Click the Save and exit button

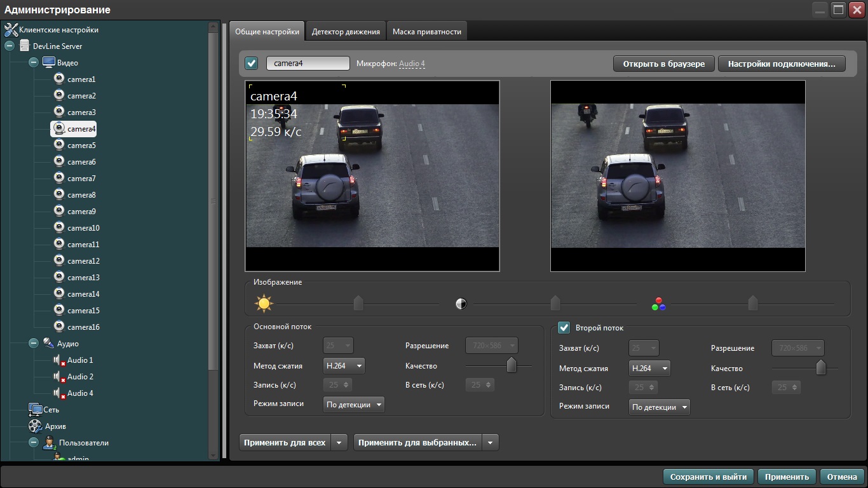coord(708,477)
